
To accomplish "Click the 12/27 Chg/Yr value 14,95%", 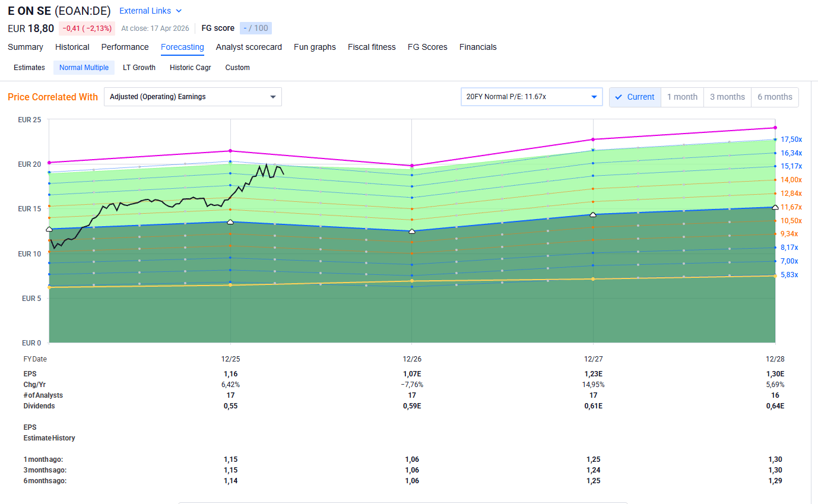I will click(x=593, y=385).
